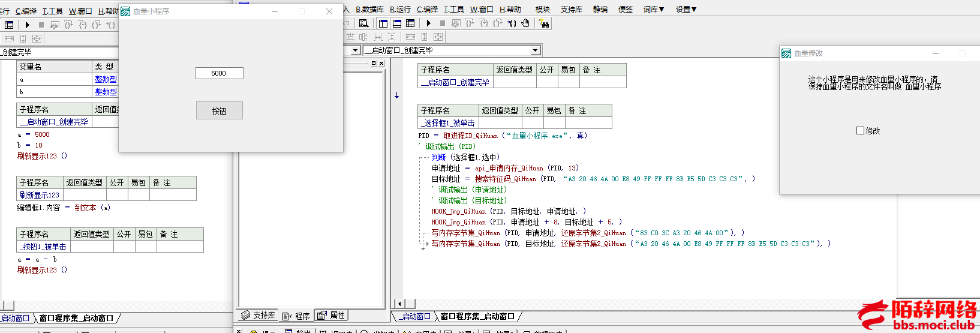The image size is (980, 333).
Task: Open the 设置▼ dropdown menu
Action: 686,9
